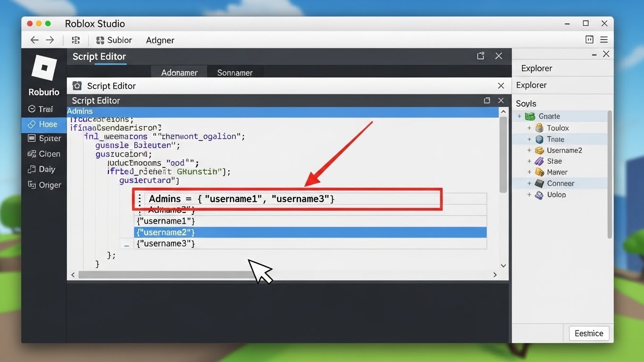Screen dimensions: 644x362
Task: Select Stae item in Explorer tree
Action: (x=554, y=161)
